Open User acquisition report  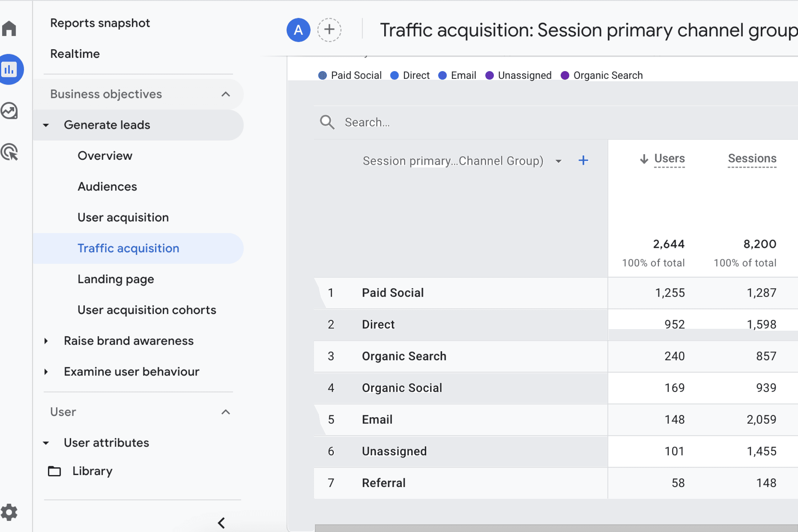tap(123, 217)
